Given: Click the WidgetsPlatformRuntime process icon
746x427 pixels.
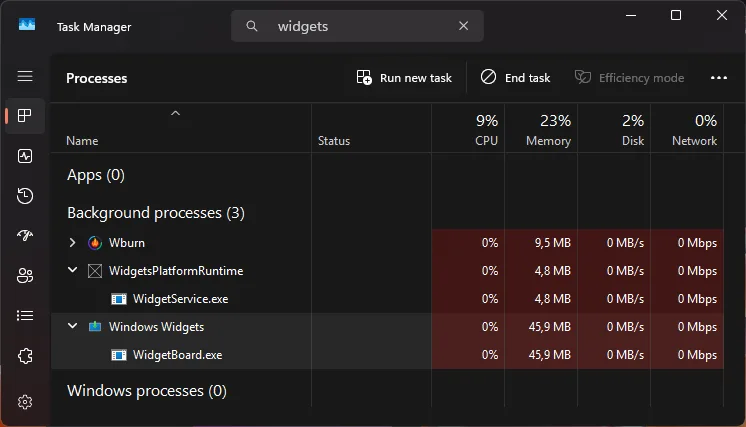Looking at the screenshot, I should tap(95, 271).
